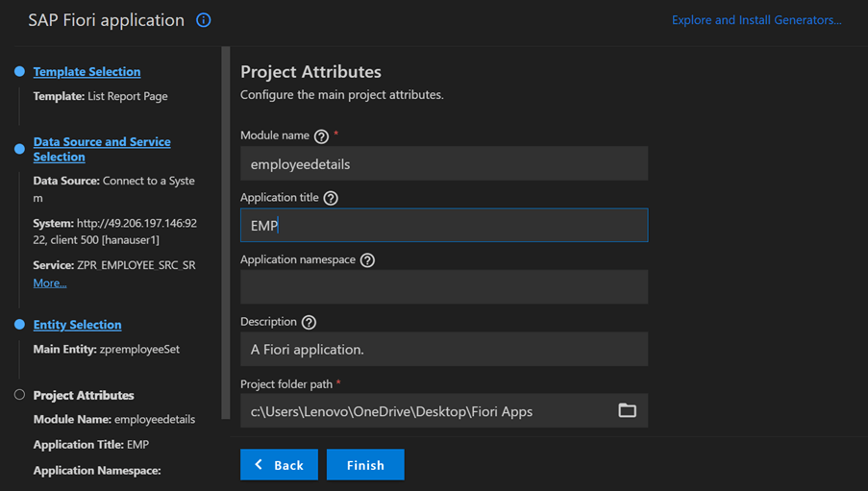Focus the Description field

coord(444,349)
